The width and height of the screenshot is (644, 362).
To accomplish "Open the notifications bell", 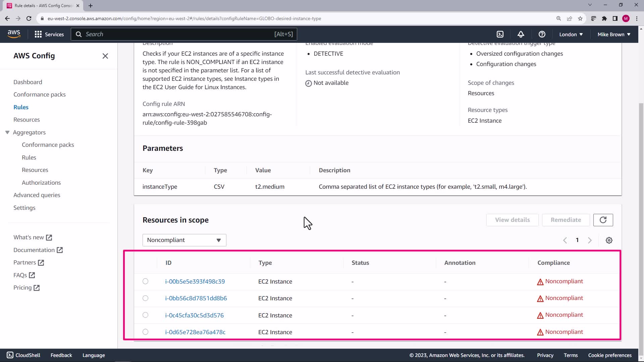I will point(521,34).
